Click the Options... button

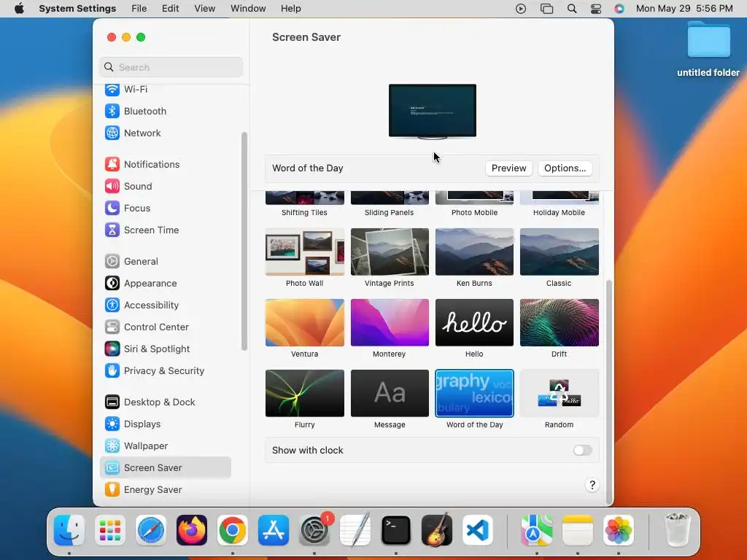tap(565, 168)
